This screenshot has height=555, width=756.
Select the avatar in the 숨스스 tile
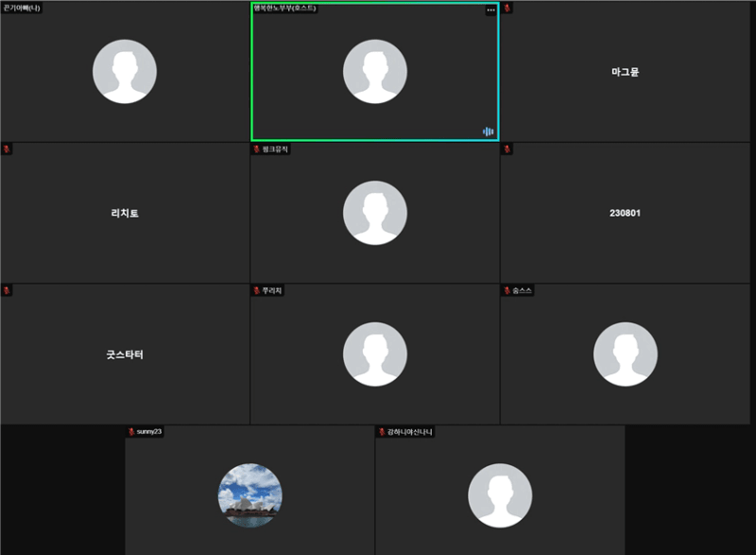(625, 354)
